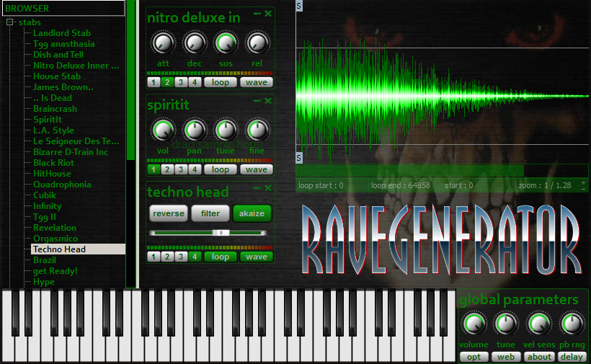Select House Stab sample
The height and width of the screenshot is (364, 591).
point(56,76)
